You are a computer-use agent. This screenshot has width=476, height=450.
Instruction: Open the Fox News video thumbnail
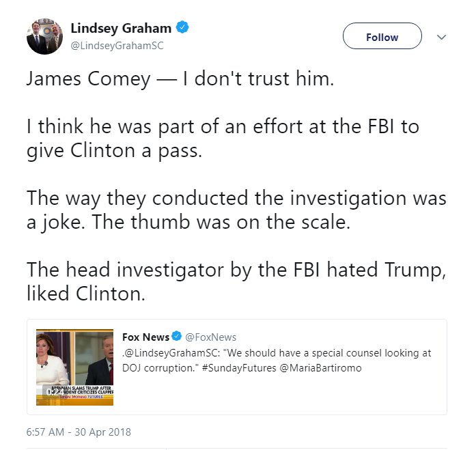click(x=74, y=368)
